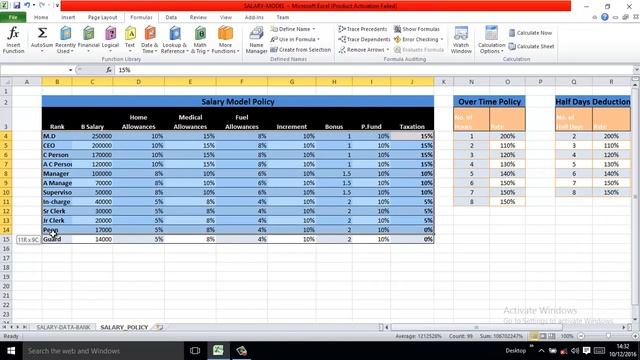Click the zoom slider handle
Screen dimensions: 640x360
pyautogui.click(x=608, y=336)
